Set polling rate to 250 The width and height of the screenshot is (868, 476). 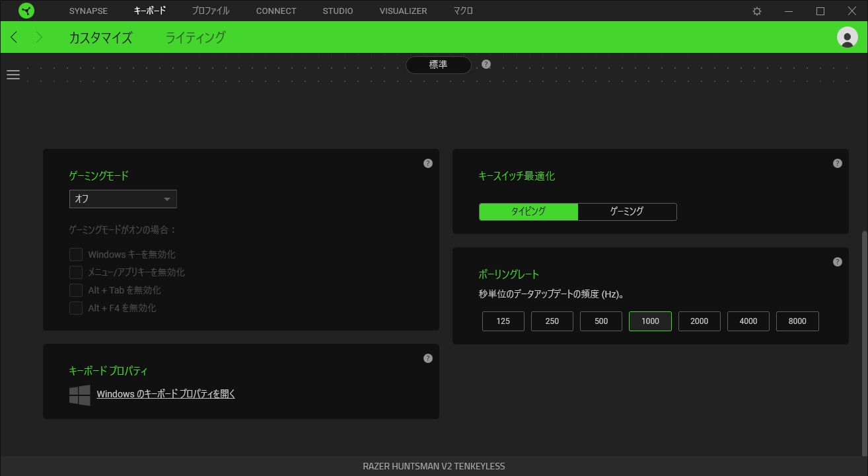coord(552,321)
